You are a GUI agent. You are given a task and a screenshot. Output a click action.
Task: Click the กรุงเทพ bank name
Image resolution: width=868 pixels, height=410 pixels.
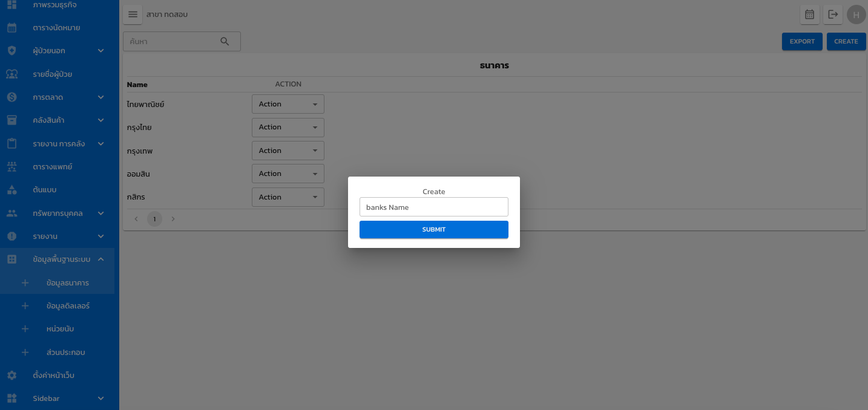[x=140, y=151]
